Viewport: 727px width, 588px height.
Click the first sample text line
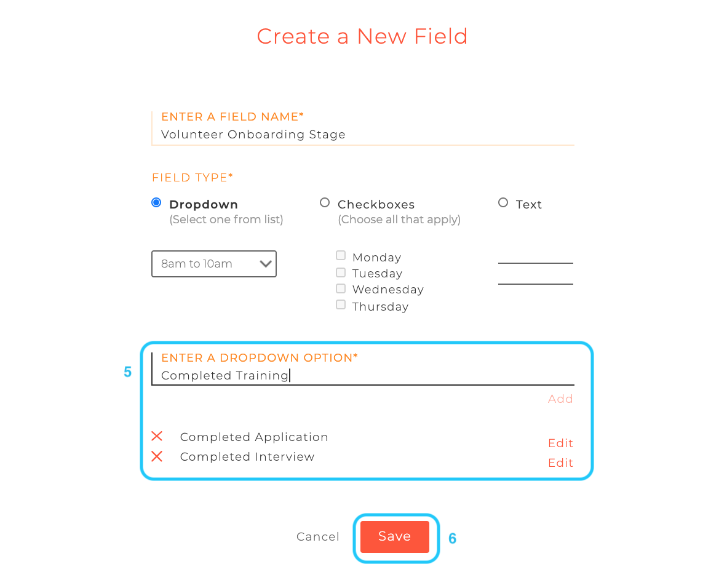[x=536, y=263]
